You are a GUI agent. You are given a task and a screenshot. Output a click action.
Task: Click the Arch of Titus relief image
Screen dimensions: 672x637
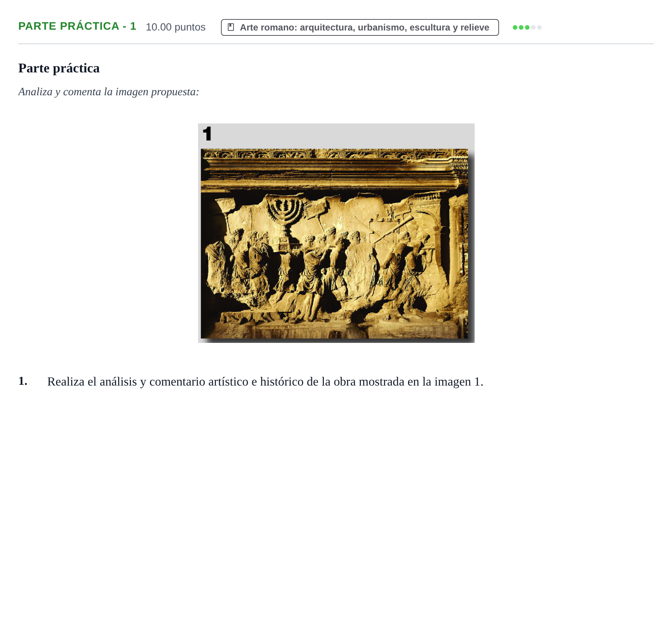[336, 233]
